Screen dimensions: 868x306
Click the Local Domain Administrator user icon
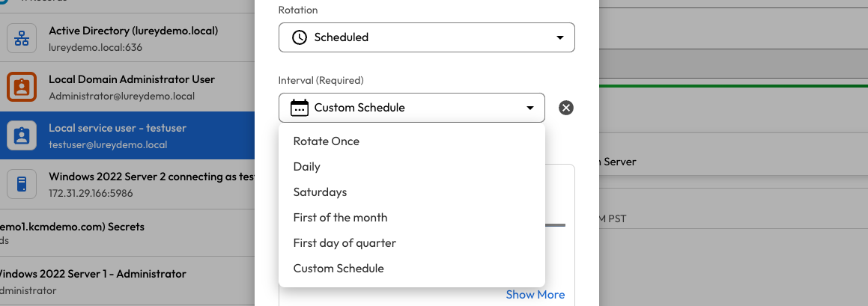point(22,87)
